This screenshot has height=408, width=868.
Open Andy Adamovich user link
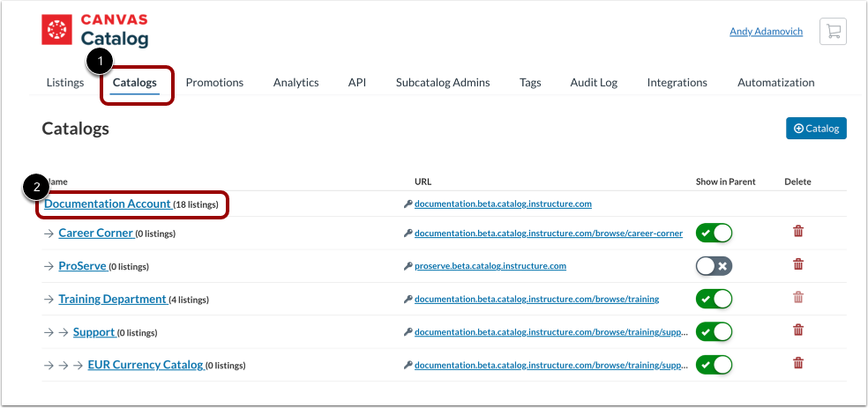tap(767, 32)
